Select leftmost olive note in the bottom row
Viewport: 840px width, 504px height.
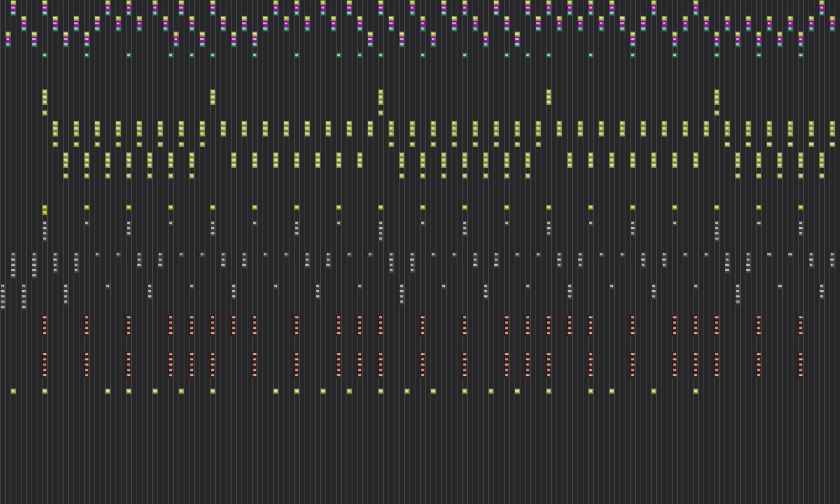pos(13,391)
